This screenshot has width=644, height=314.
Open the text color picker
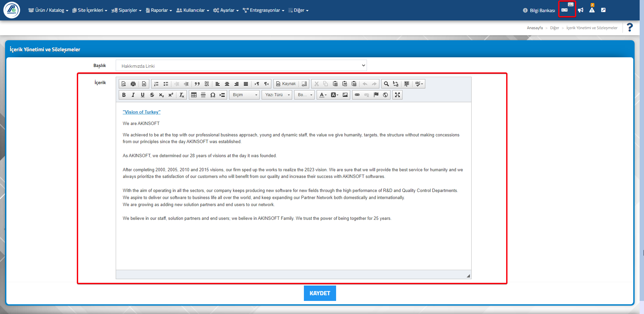[x=323, y=95]
